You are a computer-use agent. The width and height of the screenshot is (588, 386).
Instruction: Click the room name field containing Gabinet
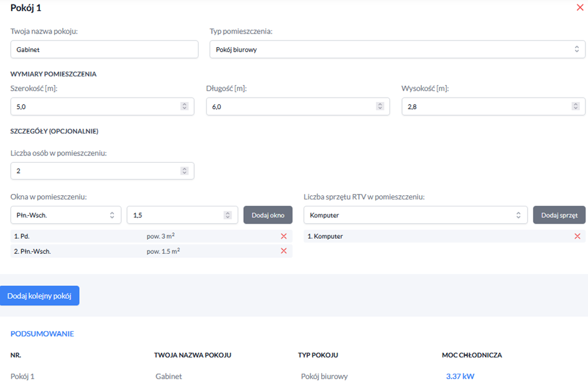pyautogui.click(x=104, y=50)
